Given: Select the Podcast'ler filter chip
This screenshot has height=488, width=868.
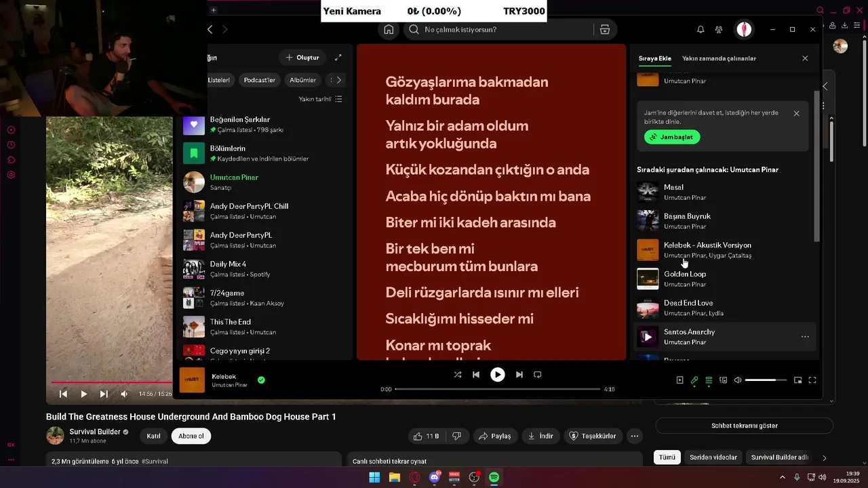Looking at the screenshot, I should [x=260, y=80].
